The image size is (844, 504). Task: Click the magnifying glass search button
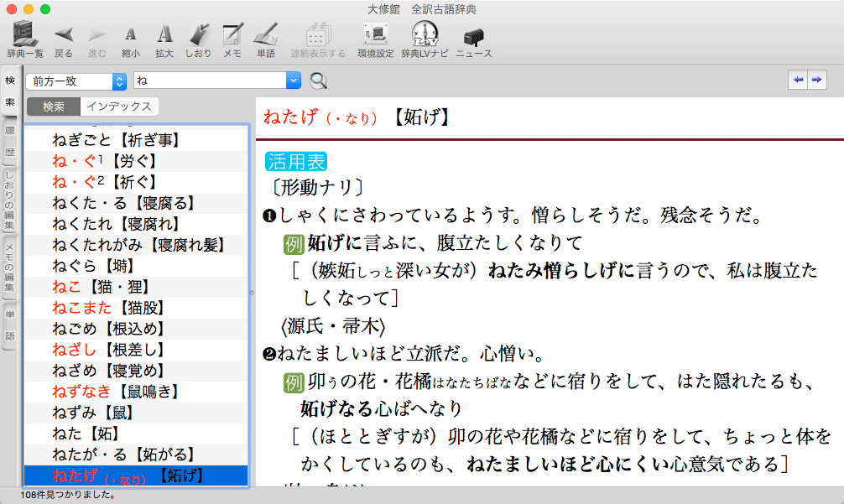click(x=319, y=81)
